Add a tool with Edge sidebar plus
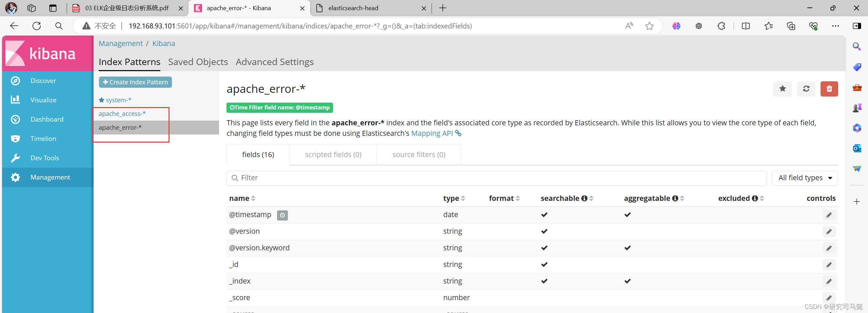The height and width of the screenshot is (313, 868). (857, 202)
